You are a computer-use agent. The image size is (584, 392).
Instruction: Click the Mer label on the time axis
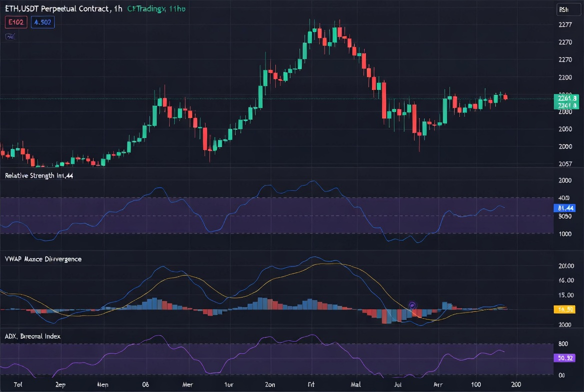point(187,384)
